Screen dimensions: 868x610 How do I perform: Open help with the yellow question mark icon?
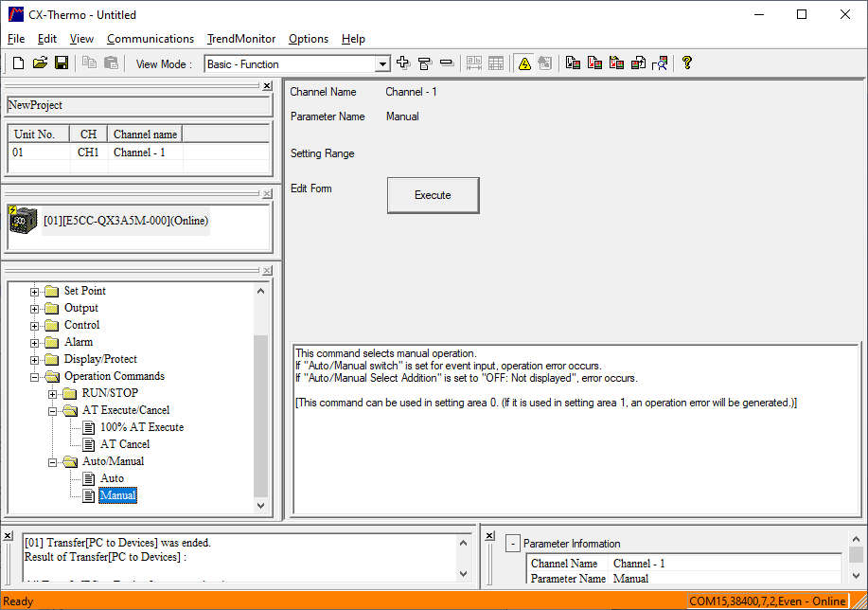687,63
